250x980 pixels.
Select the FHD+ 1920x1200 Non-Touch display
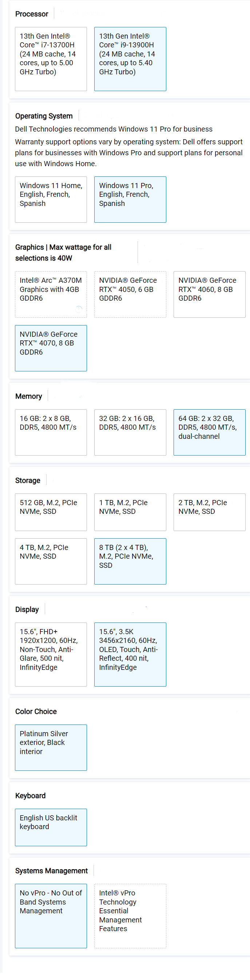click(51, 654)
